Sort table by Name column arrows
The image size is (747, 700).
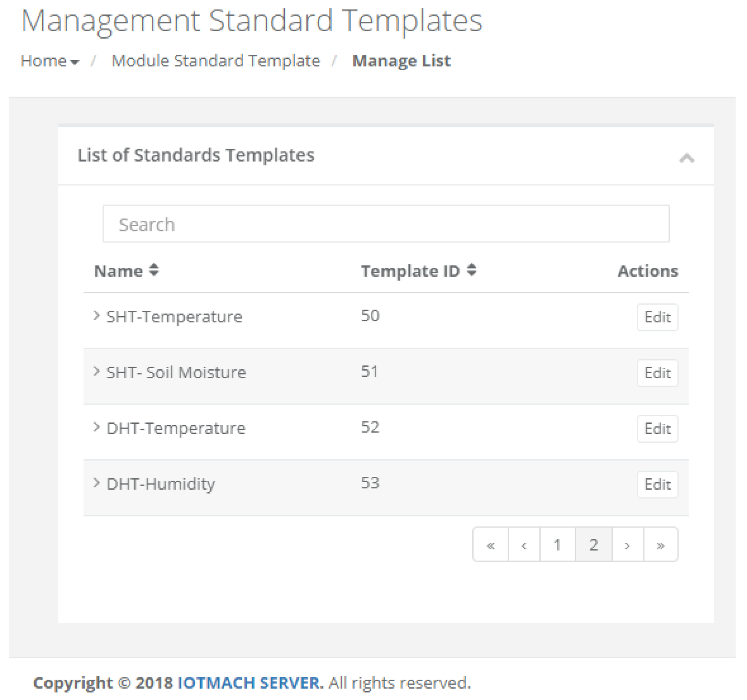pos(154,270)
